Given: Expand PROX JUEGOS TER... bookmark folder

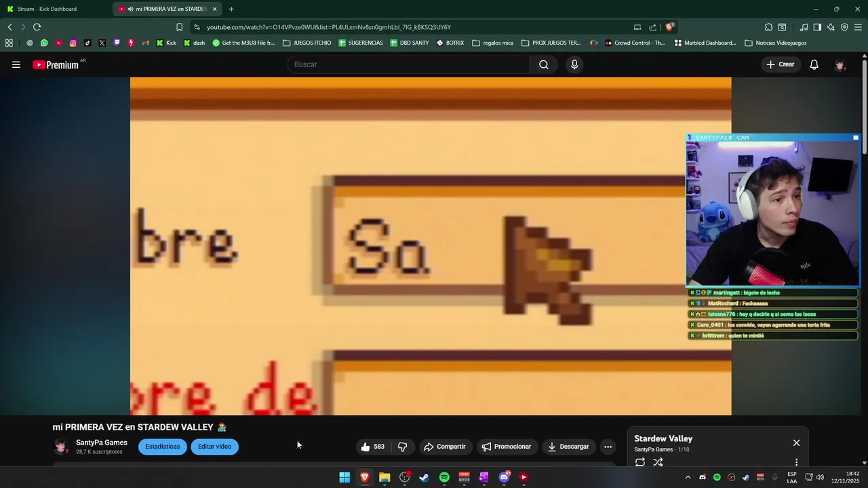Looking at the screenshot, I should pyautogui.click(x=551, y=43).
